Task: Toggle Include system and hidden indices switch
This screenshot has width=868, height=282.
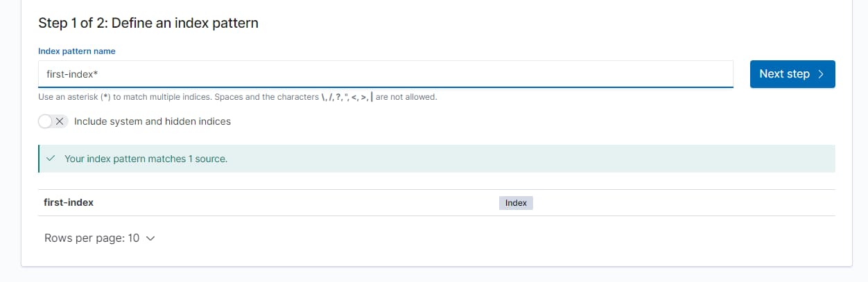Action: click(53, 121)
